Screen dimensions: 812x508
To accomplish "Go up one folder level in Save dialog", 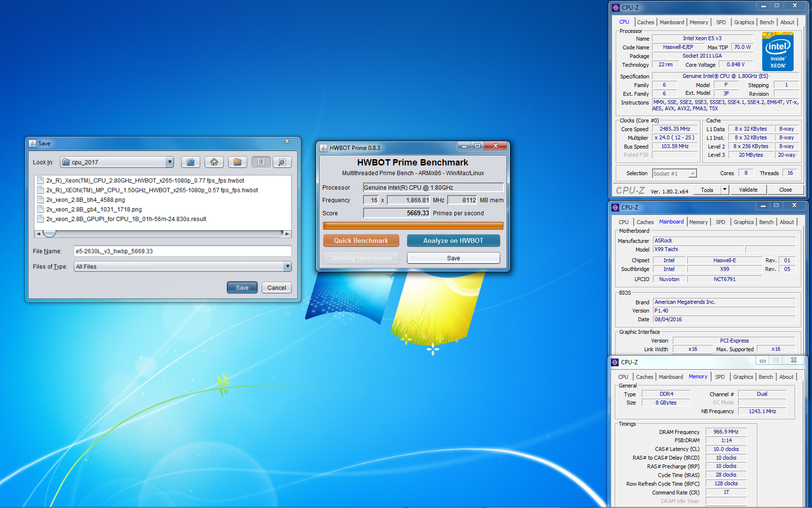I will (191, 162).
